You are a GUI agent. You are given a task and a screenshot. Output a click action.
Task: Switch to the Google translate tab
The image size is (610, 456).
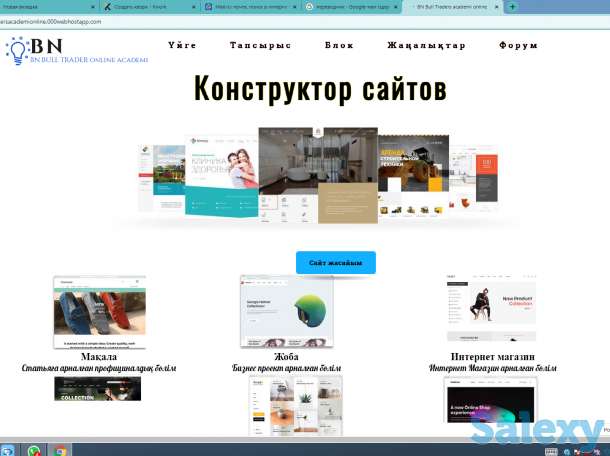click(x=352, y=7)
